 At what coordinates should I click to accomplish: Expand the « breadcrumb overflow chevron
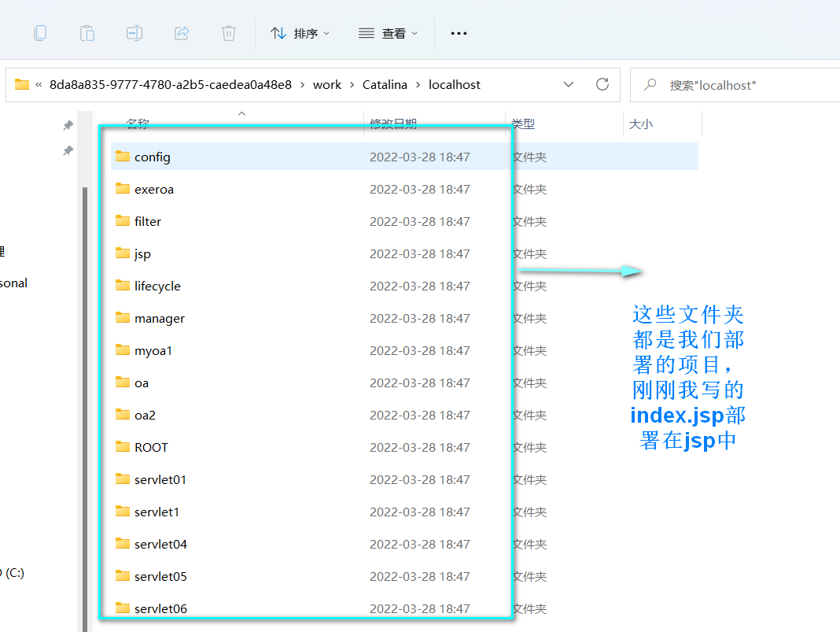tap(37, 84)
